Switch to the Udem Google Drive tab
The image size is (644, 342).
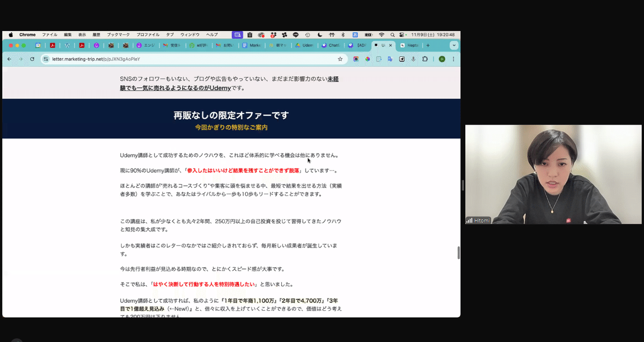(x=304, y=46)
